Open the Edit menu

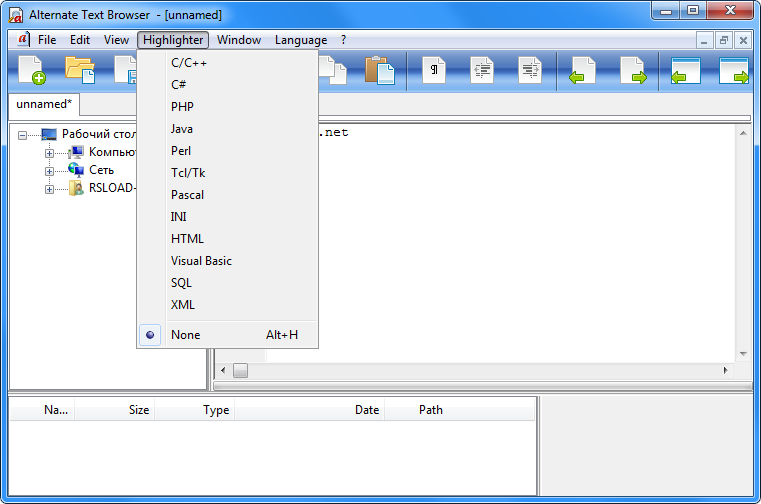80,40
